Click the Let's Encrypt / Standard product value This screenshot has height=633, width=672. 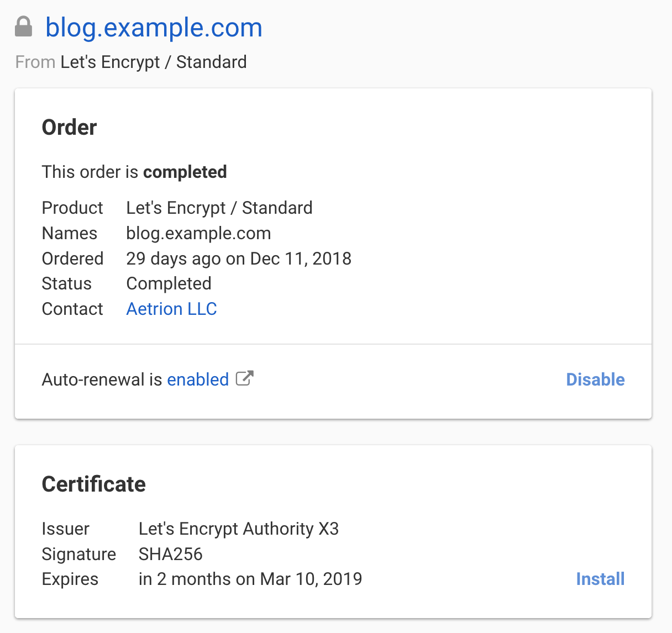219,208
